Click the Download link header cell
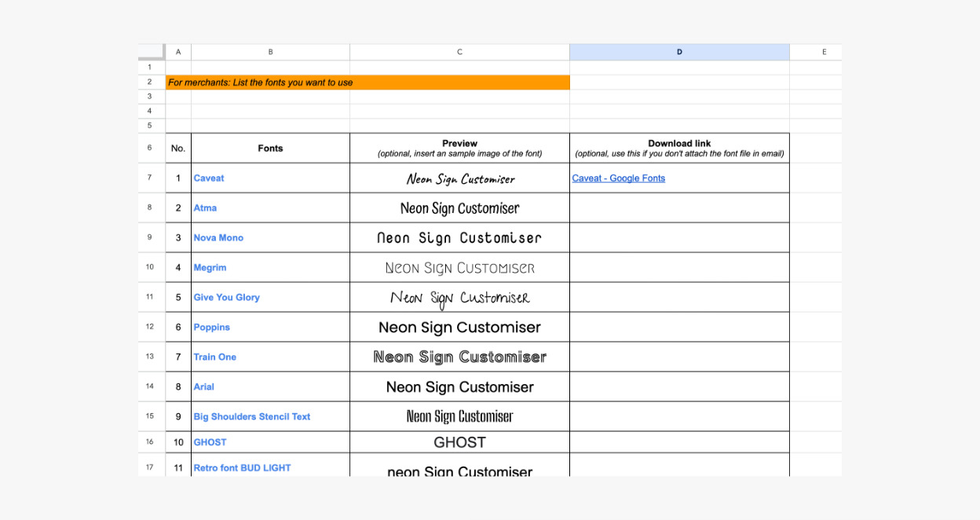The image size is (980, 520). pyautogui.click(x=679, y=148)
